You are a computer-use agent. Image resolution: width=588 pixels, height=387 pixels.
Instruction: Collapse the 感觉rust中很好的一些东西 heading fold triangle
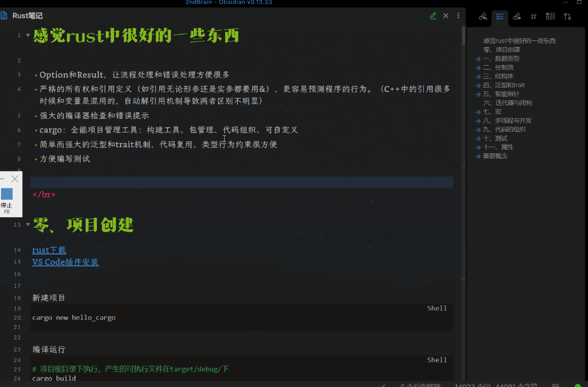coord(28,35)
